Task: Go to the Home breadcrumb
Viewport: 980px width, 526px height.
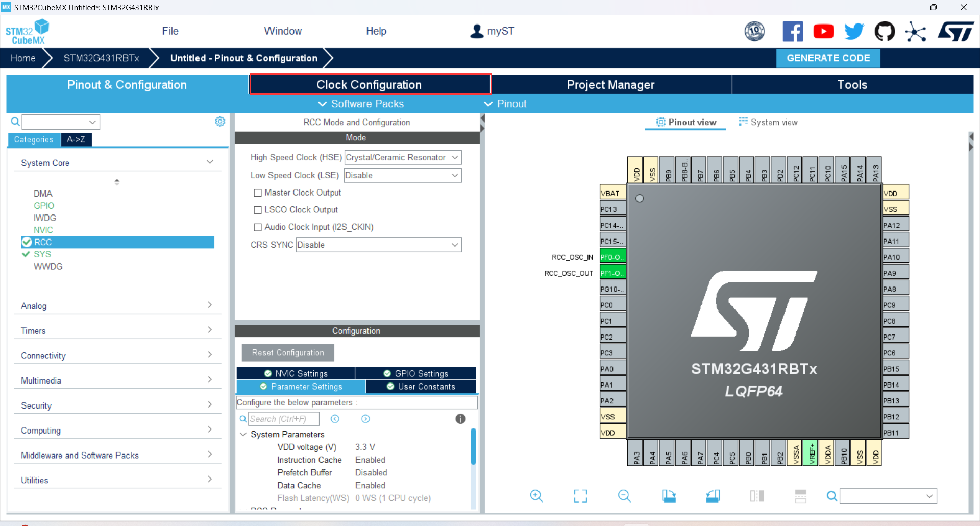Action: pos(23,58)
